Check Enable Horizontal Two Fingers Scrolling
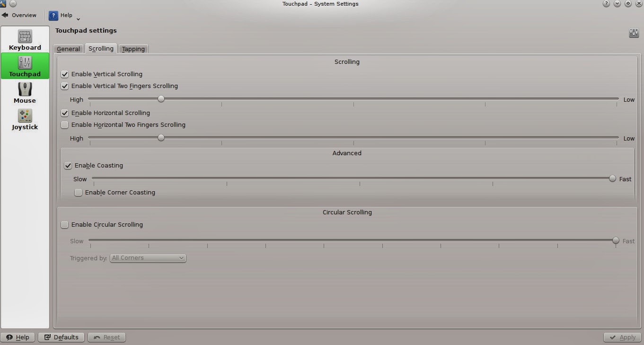 tap(65, 125)
